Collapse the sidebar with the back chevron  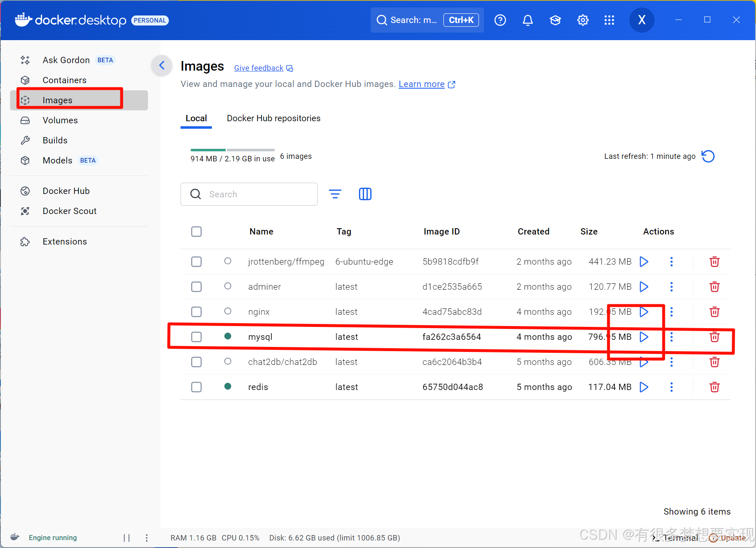[x=162, y=65]
